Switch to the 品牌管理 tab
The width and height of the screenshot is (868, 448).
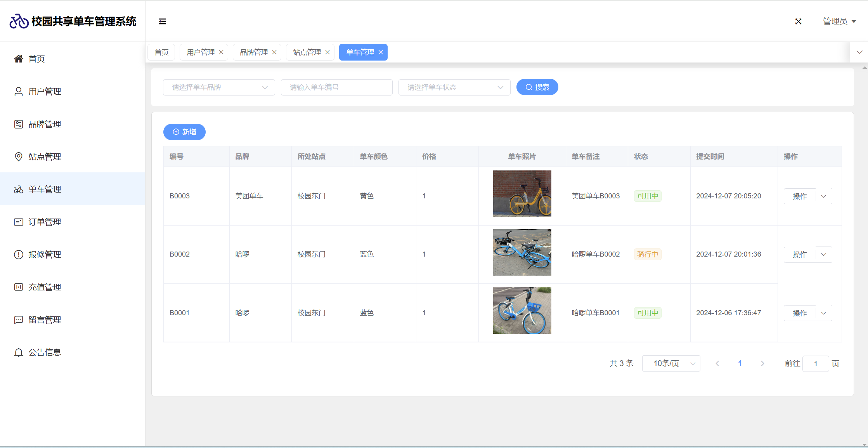tap(254, 52)
